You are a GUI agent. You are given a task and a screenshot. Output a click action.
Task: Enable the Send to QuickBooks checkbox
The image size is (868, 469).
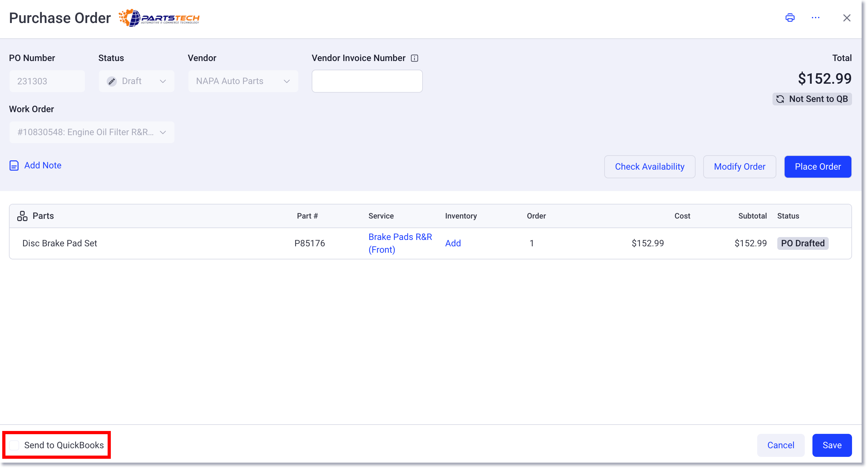pyautogui.click(x=14, y=445)
